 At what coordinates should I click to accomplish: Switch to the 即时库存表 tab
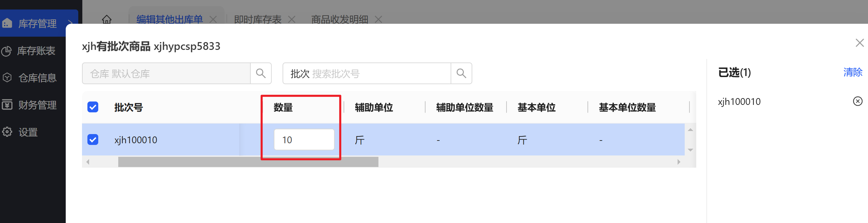258,19
